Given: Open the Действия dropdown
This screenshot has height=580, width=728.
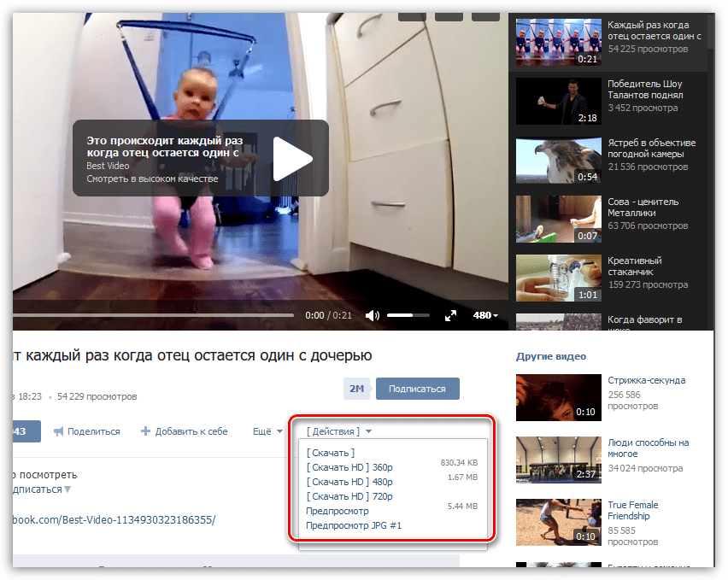Looking at the screenshot, I should (x=339, y=431).
